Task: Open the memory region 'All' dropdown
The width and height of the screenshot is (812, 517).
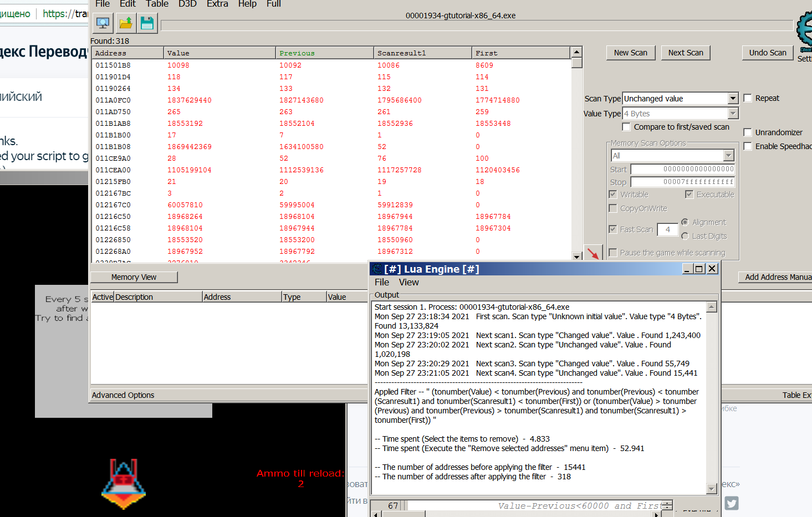Action: (728, 156)
